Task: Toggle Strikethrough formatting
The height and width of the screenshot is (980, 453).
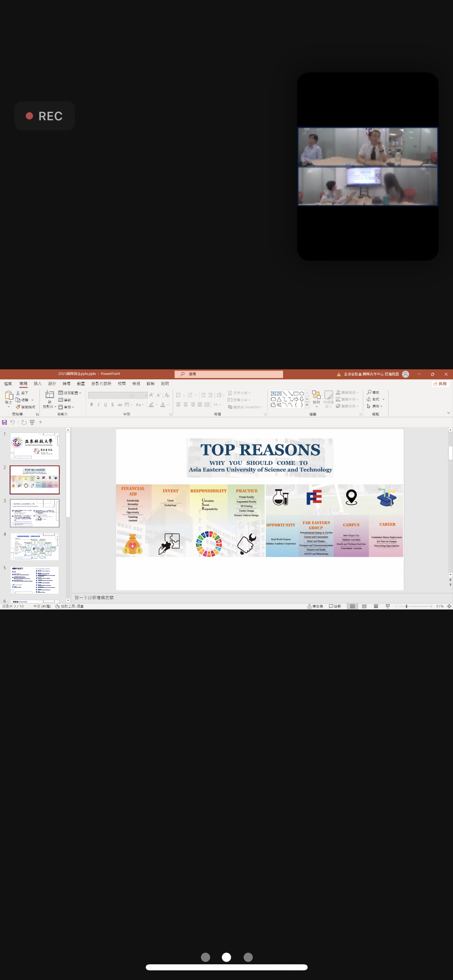Action: pos(120,405)
